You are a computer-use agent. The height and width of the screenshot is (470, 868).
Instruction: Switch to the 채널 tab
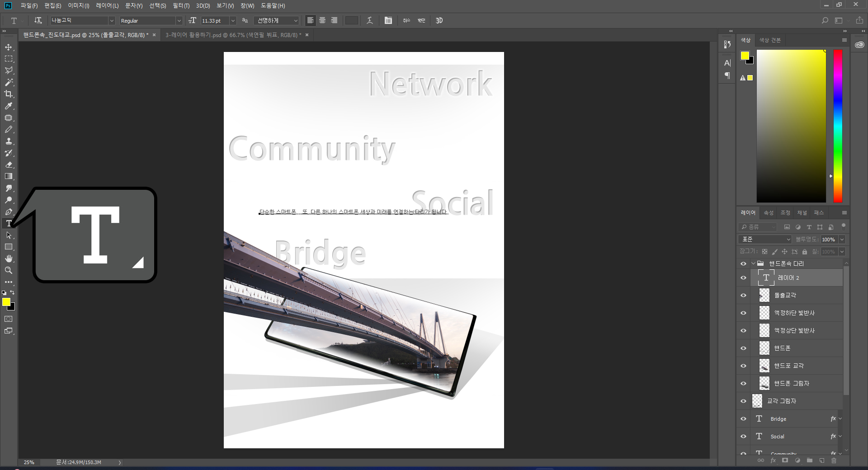[x=802, y=213]
